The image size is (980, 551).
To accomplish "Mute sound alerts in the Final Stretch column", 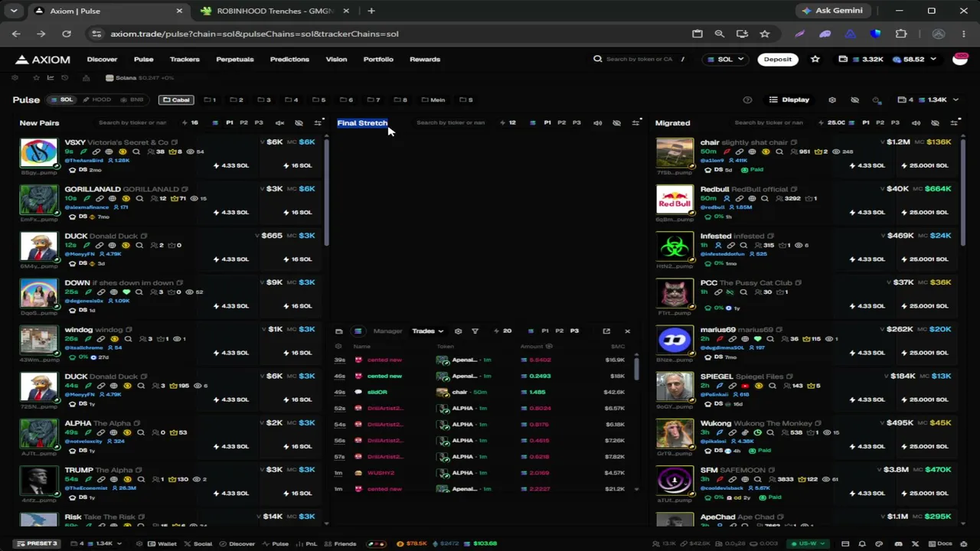I will pyautogui.click(x=597, y=122).
